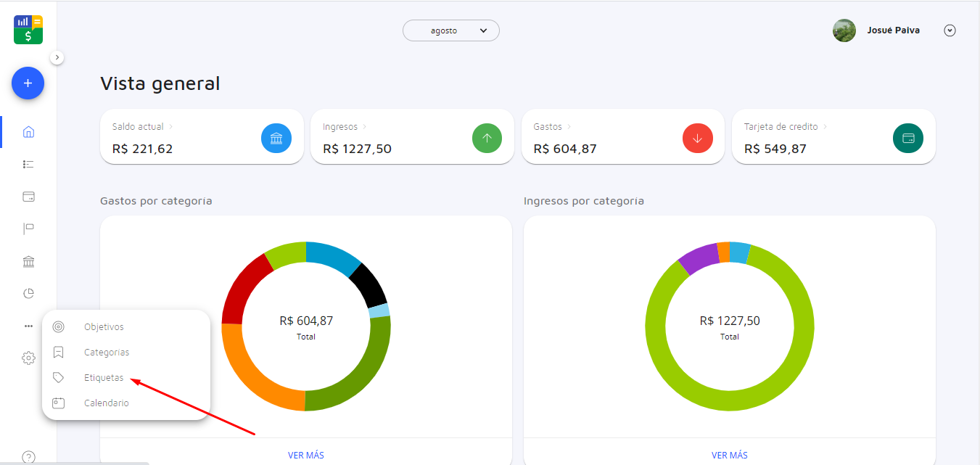This screenshot has height=465, width=980.
Task: Select Etiquetas from the popup menu
Action: pos(104,378)
